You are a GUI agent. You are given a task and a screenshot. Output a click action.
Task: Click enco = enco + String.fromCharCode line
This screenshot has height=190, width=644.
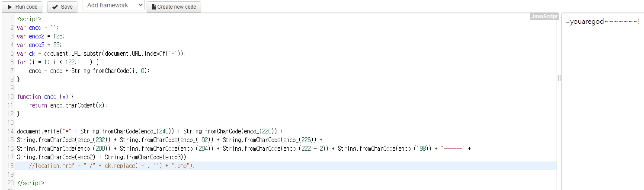click(89, 71)
